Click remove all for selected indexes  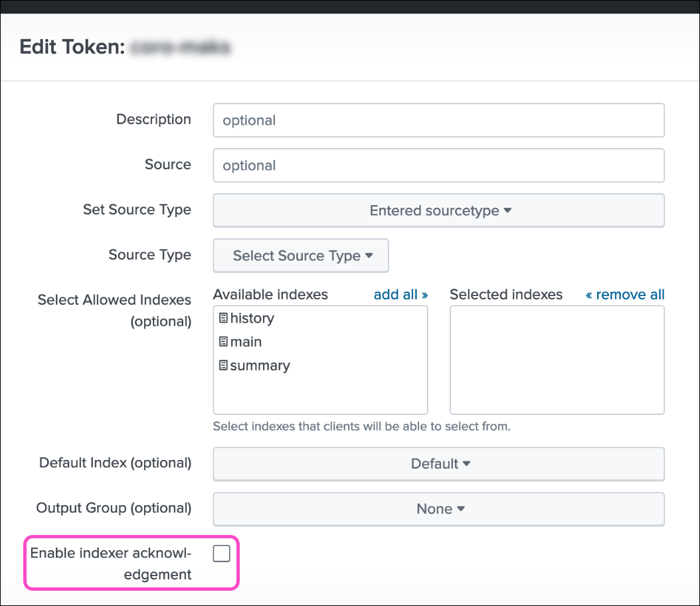[625, 294]
